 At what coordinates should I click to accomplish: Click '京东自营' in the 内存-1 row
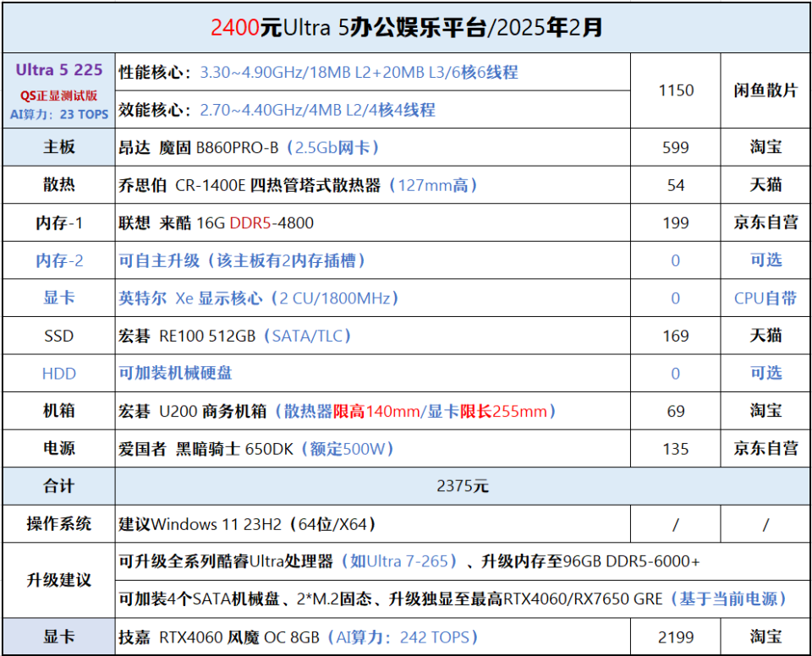pyautogui.click(x=765, y=223)
